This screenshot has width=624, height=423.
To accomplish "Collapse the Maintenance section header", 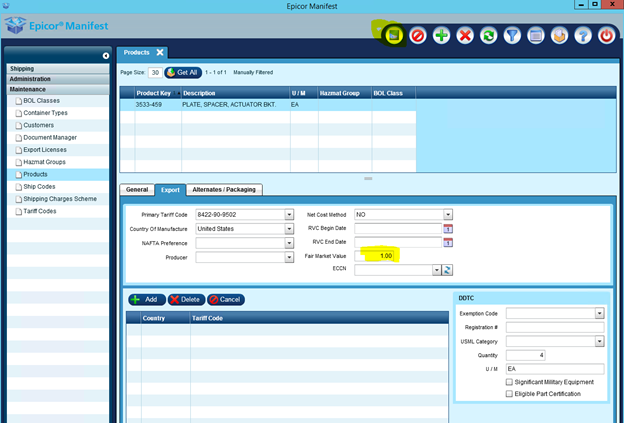I will point(58,89).
